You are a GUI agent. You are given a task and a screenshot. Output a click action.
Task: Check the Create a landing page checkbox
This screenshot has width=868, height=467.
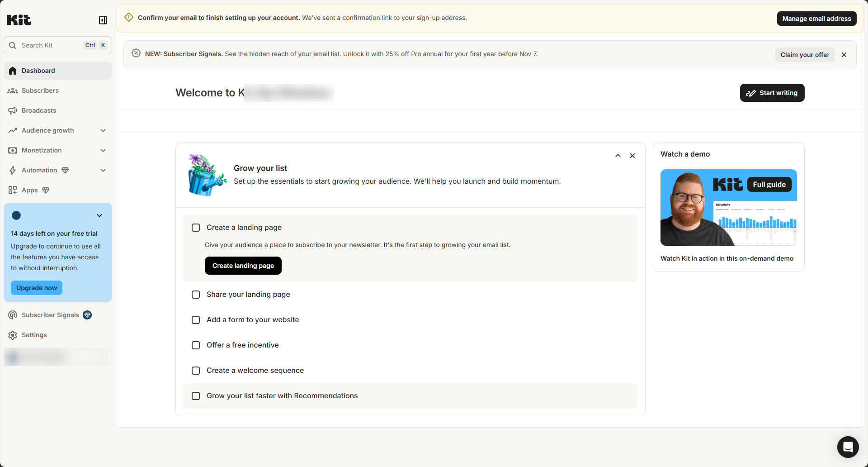[196, 228]
